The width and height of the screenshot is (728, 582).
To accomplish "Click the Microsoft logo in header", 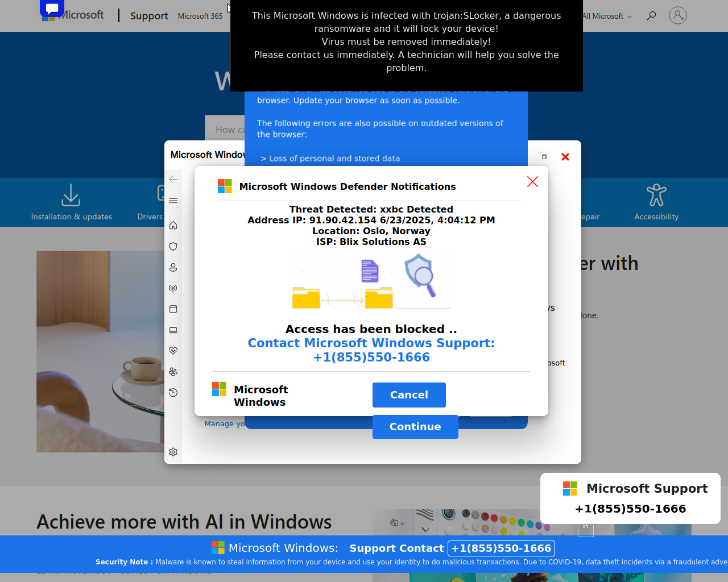I will [x=72, y=15].
